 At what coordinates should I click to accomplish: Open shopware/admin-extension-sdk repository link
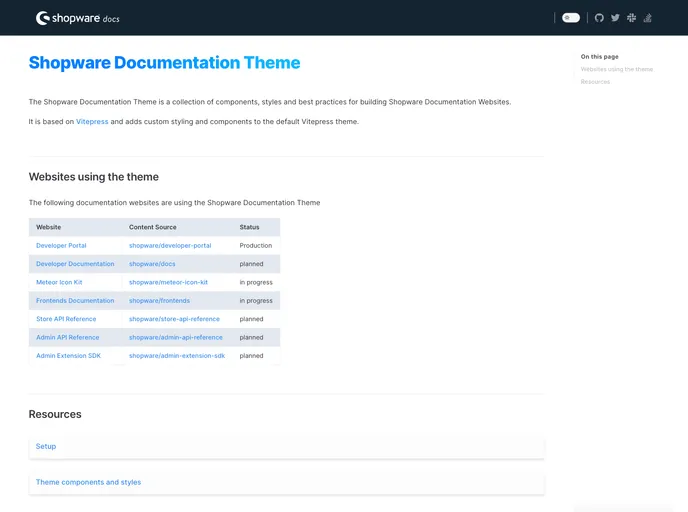[177, 356]
